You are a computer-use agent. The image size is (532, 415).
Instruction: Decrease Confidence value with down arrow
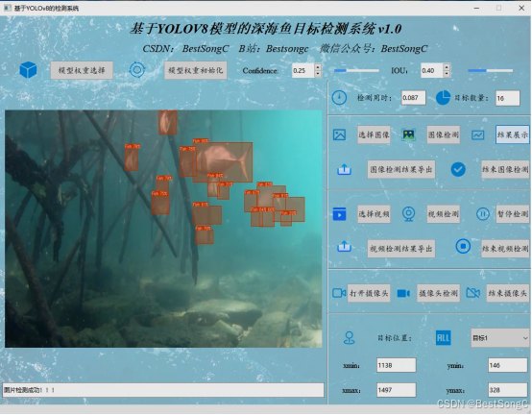[x=318, y=74]
